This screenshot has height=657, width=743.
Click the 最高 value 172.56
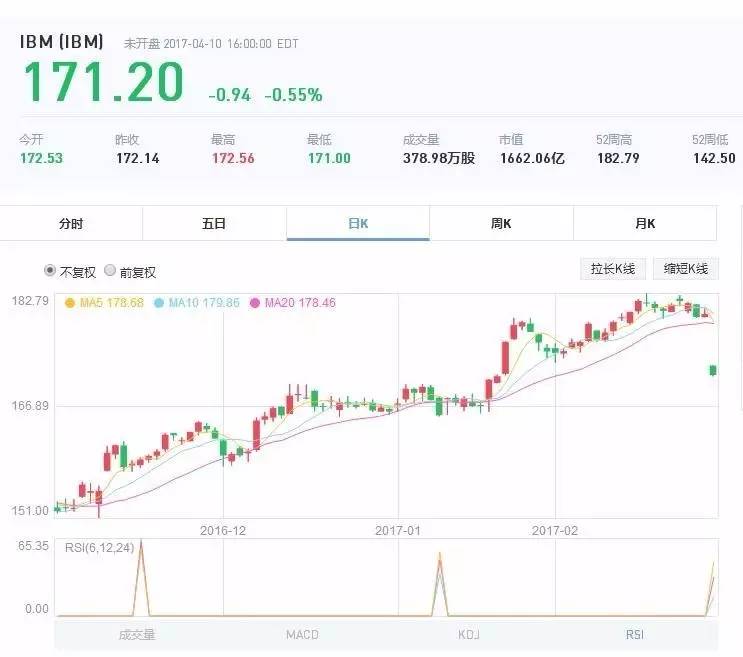pyautogui.click(x=233, y=158)
